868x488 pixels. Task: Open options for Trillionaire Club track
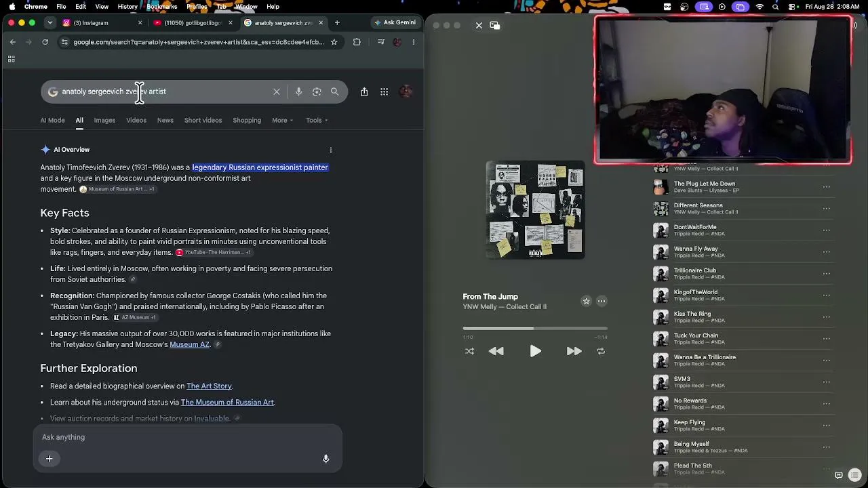(826, 273)
